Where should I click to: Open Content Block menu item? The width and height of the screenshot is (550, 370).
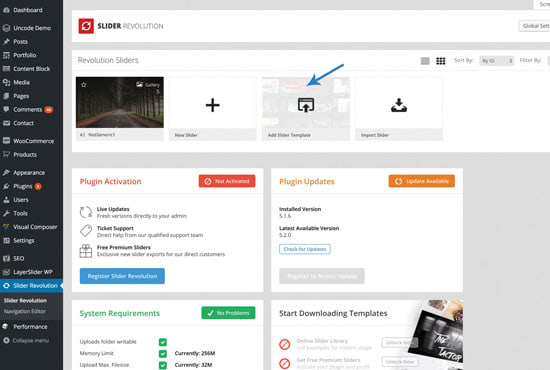(31, 69)
